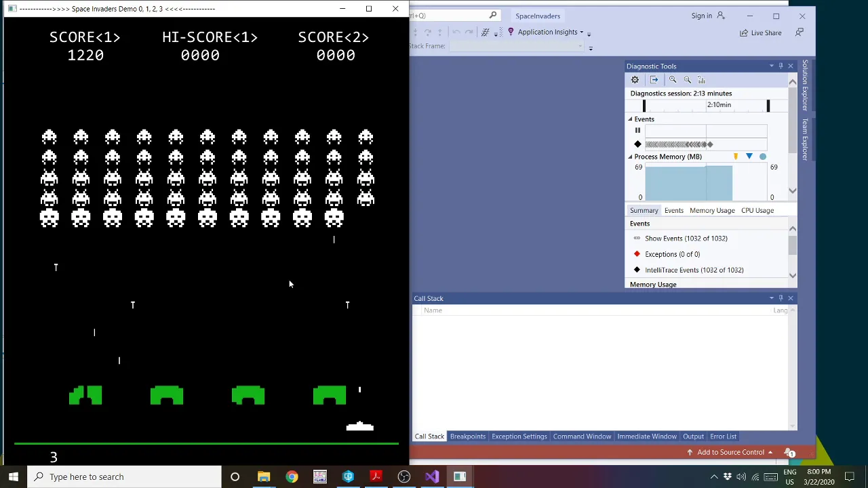Screen dimensions: 868x488
Task: Show hidden system tray icons
Action: (714, 477)
